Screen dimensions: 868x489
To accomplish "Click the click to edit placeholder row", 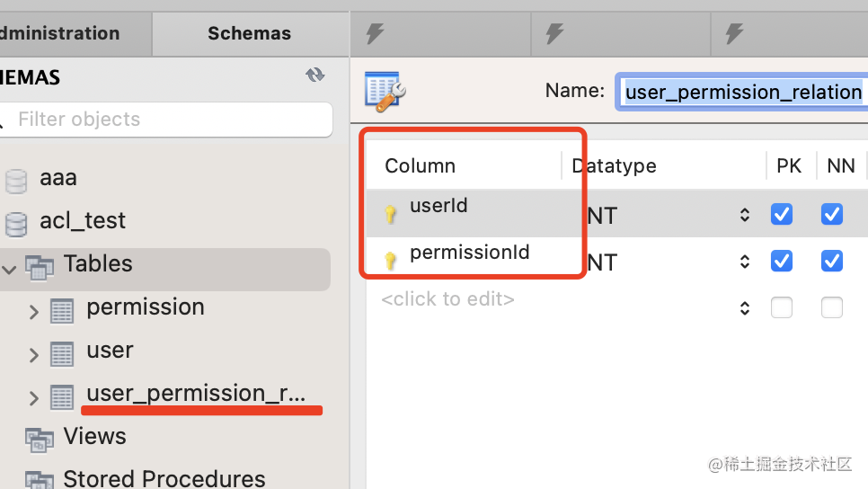I will [447, 299].
